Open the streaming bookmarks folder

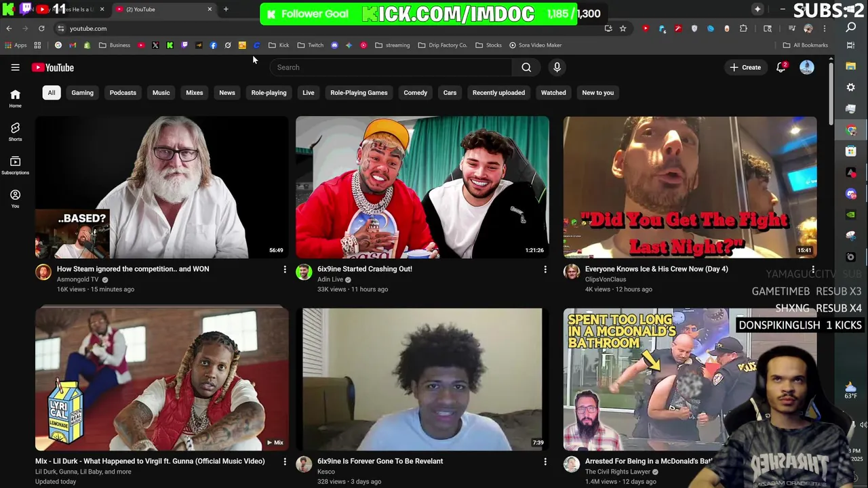coord(392,45)
